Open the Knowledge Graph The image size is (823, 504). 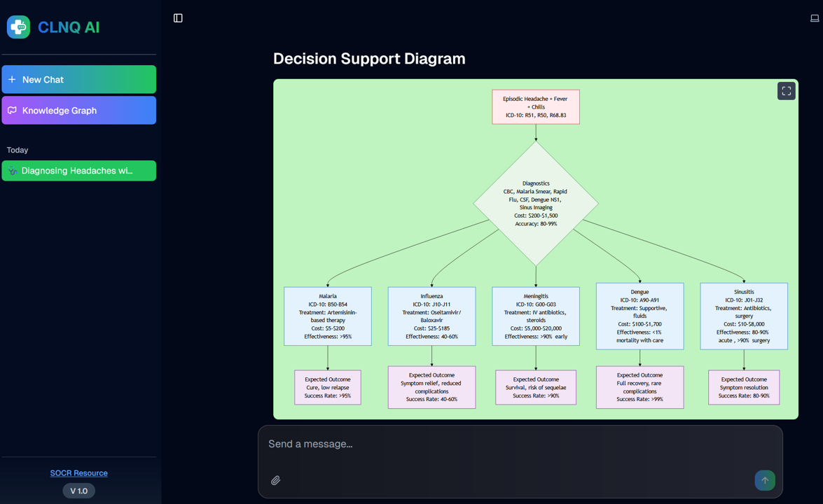click(x=78, y=110)
